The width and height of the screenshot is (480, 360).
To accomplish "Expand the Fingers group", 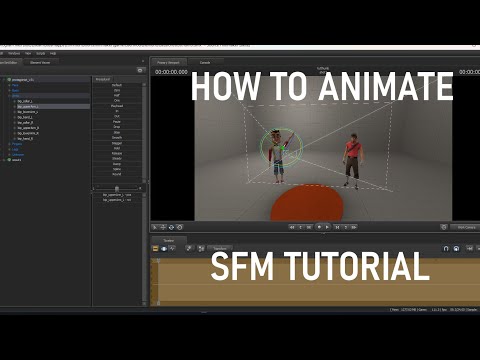I will click(x=9, y=144).
